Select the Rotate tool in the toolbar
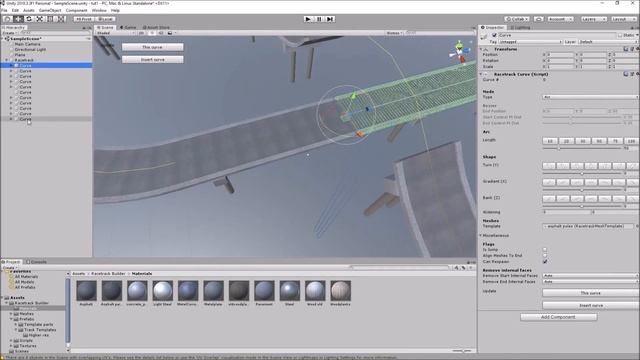Screen dimensions: 640x360 click(29, 19)
